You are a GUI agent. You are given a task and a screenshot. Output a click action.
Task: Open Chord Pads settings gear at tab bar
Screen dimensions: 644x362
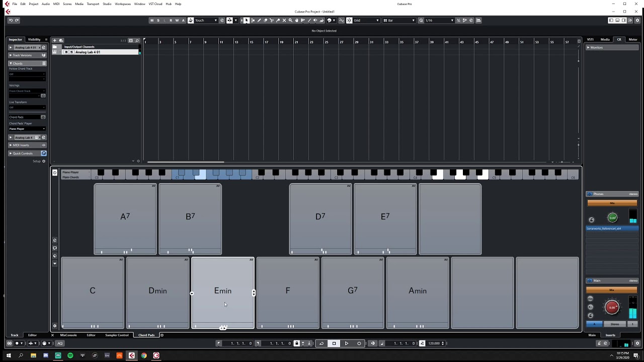(x=162, y=335)
